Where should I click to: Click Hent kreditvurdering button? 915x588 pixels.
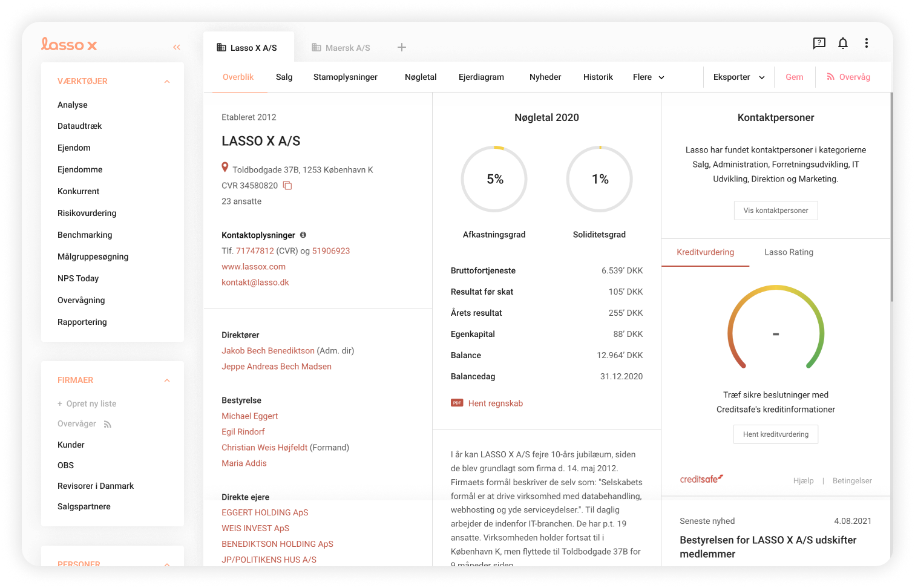pos(776,434)
